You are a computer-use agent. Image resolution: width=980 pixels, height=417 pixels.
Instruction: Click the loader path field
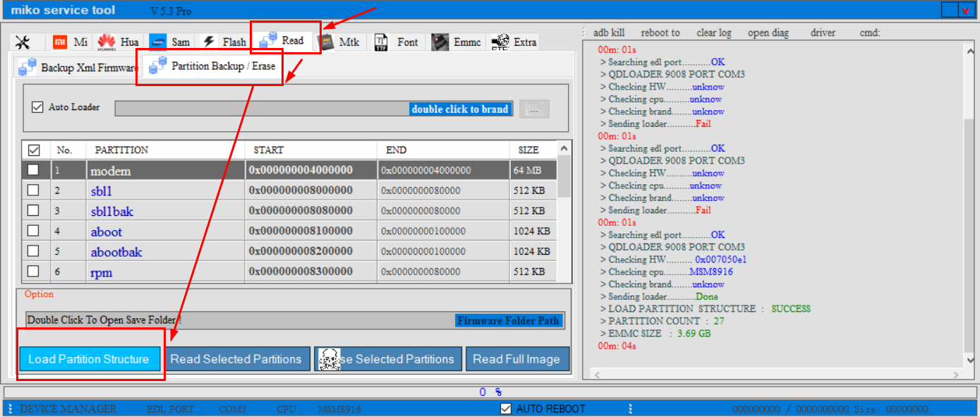[x=314, y=109]
